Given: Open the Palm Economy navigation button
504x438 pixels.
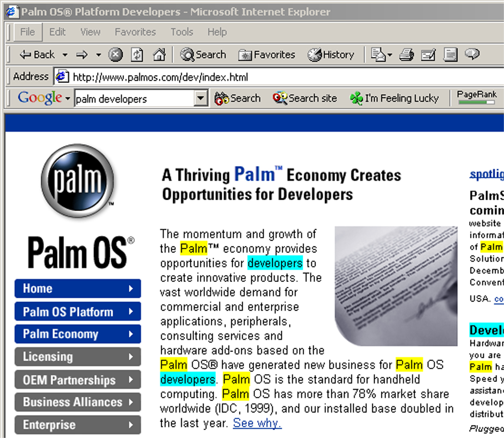Looking at the screenshot, I should (x=78, y=334).
